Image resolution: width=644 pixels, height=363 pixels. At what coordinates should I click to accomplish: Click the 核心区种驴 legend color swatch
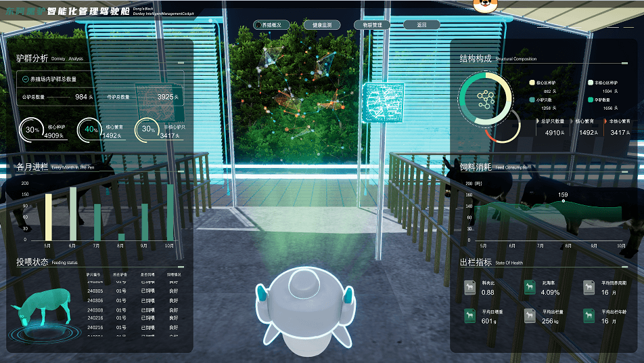tap(532, 83)
